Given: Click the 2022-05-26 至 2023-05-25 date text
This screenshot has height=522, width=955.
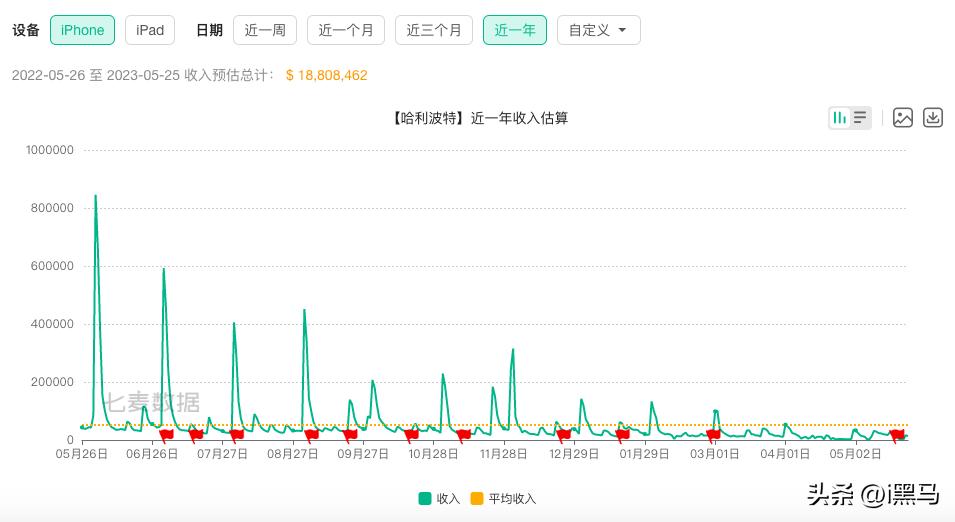Looking at the screenshot, I should [96, 76].
